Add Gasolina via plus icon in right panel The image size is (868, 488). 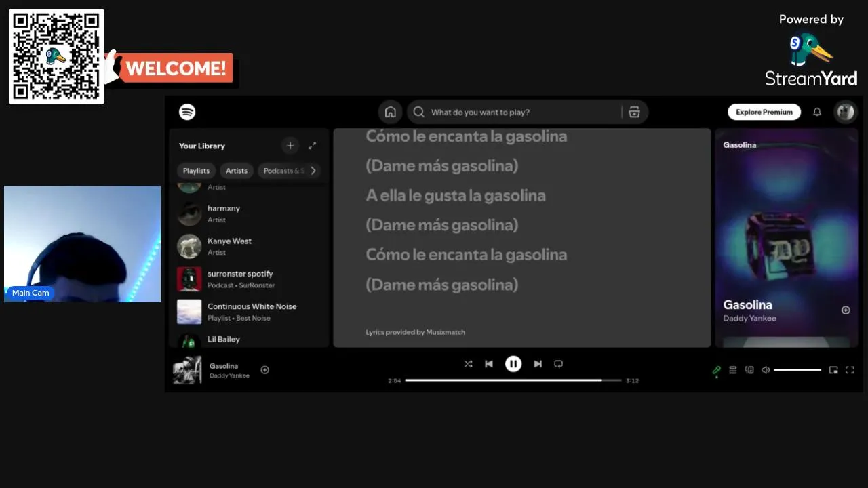(x=846, y=310)
